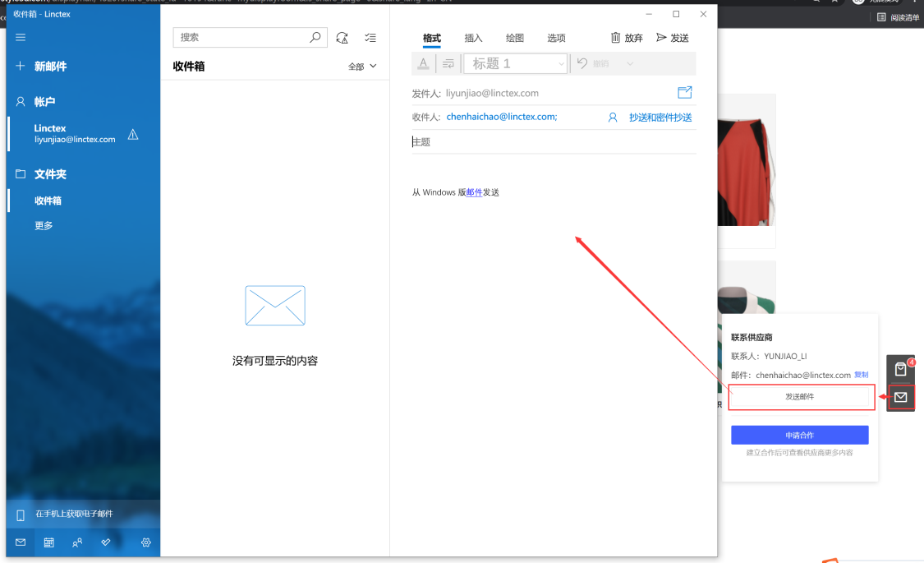The width and height of the screenshot is (924, 563).
Task: Open the 标题 1 style dropdown
Action: (516, 63)
